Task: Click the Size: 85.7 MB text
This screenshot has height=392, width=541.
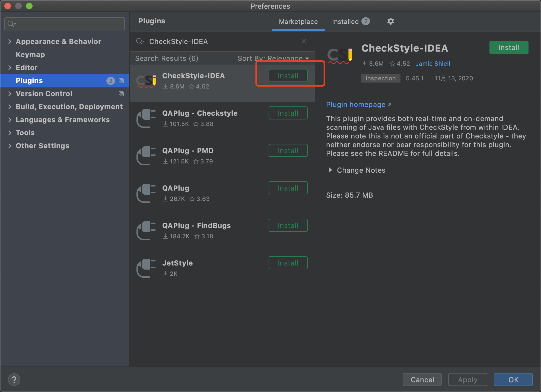Action: [x=349, y=195]
